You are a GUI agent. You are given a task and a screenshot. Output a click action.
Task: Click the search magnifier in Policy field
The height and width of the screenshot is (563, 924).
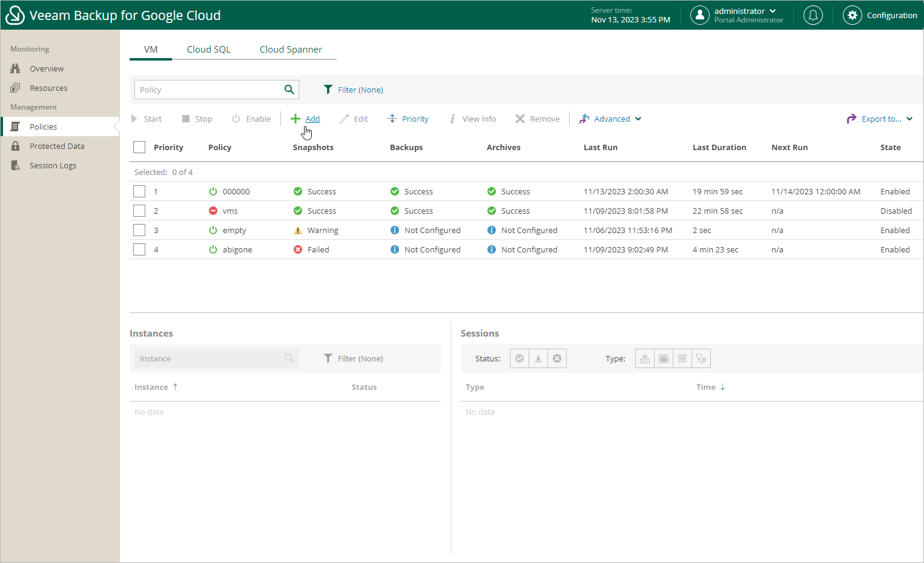click(289, 90)
